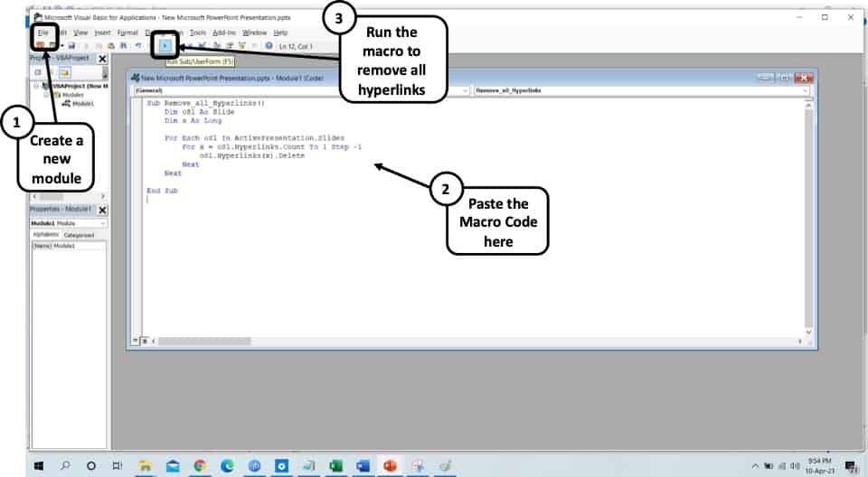Click the 'Ln 12, Col 1' position indicator

[296, 46]
